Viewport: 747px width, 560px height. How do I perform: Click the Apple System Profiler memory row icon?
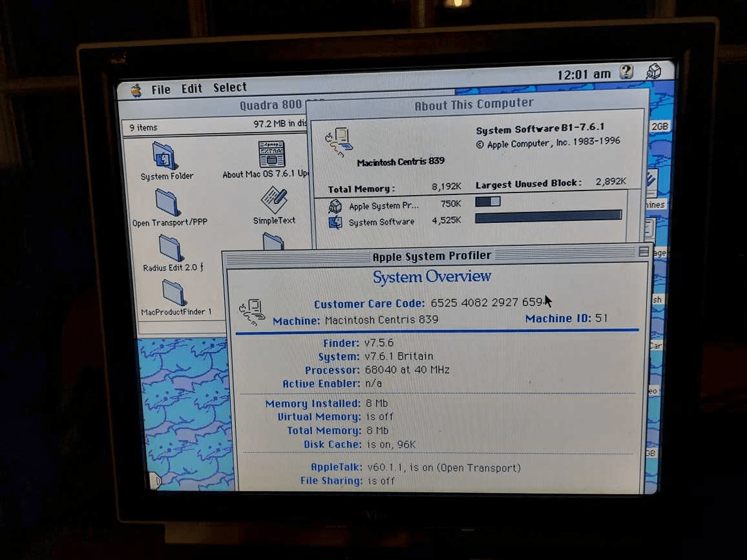(335, 206)
